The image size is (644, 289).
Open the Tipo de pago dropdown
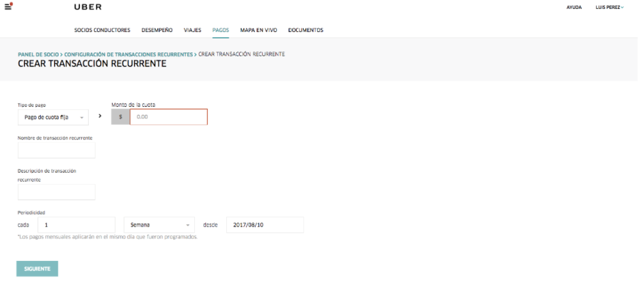[x=53, y=117]
